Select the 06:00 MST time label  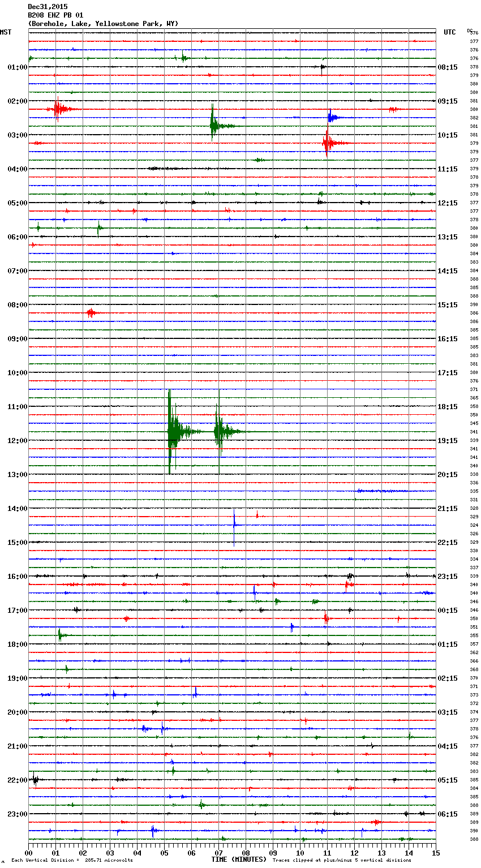(18, 237)
